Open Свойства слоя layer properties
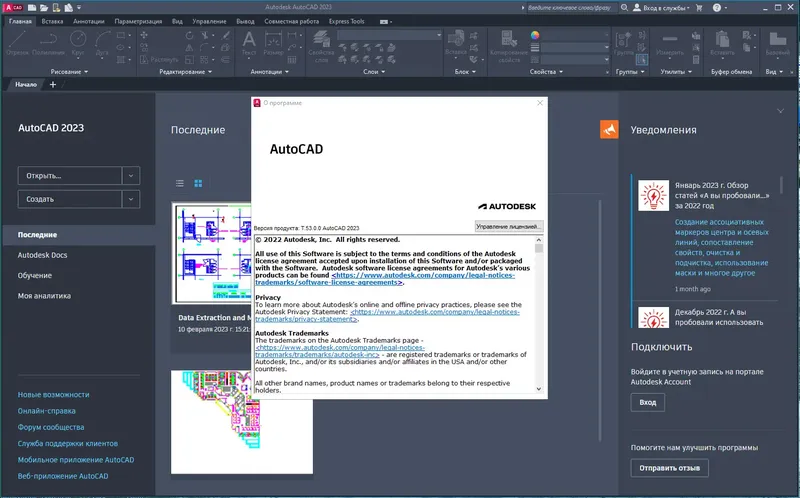The width and height of the screenshot is (800, 498). (x=321, y=46)
